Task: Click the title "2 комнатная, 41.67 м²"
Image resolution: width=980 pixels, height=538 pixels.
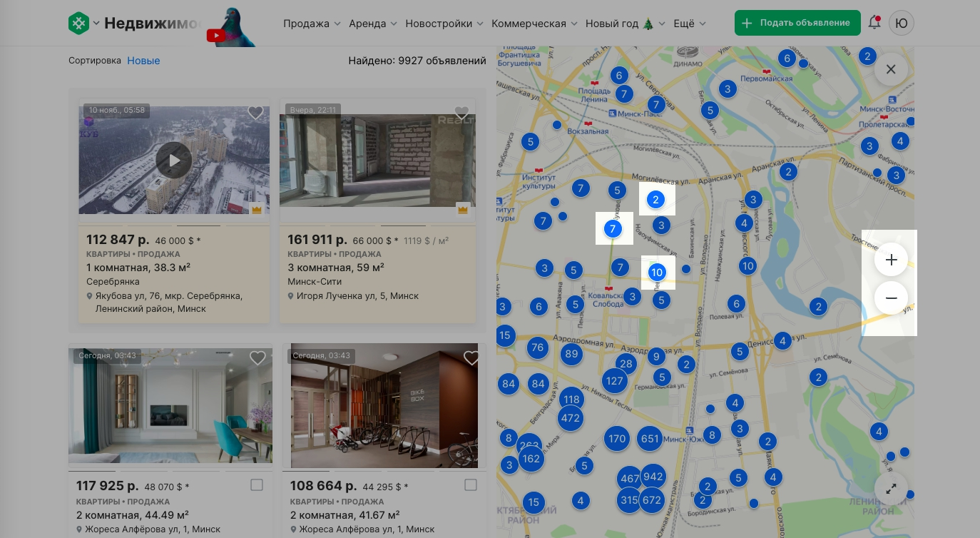Action: coord(344,514)
